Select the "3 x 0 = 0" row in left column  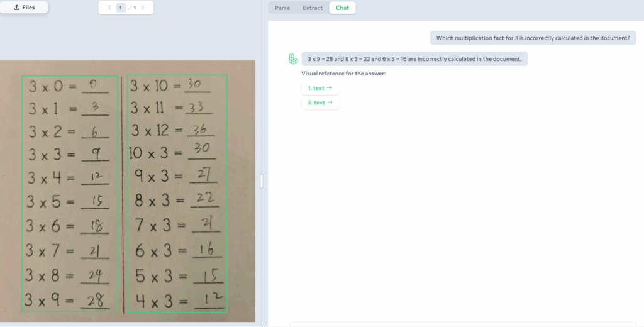tap(69, 86)
